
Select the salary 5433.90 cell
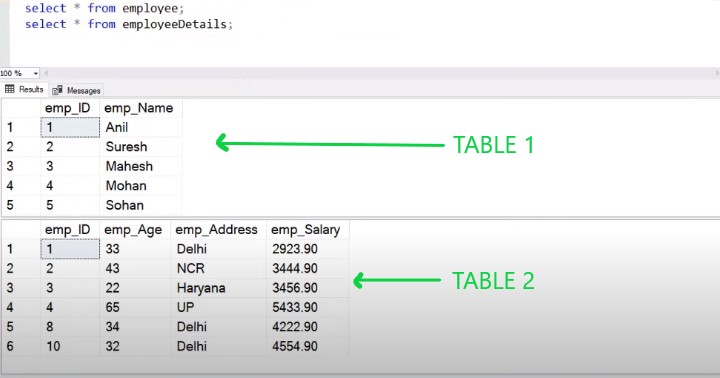(307, 307)
